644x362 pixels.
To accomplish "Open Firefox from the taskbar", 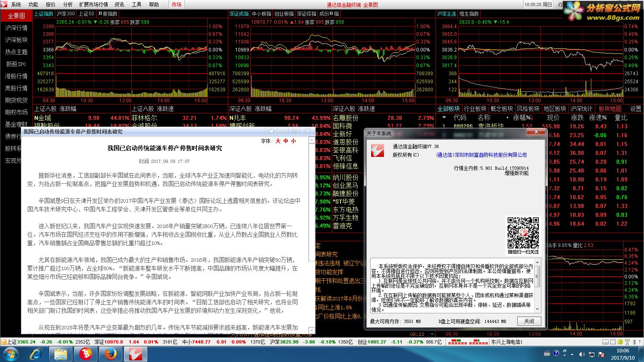I will pyautogui.click(x=110, y=354).
